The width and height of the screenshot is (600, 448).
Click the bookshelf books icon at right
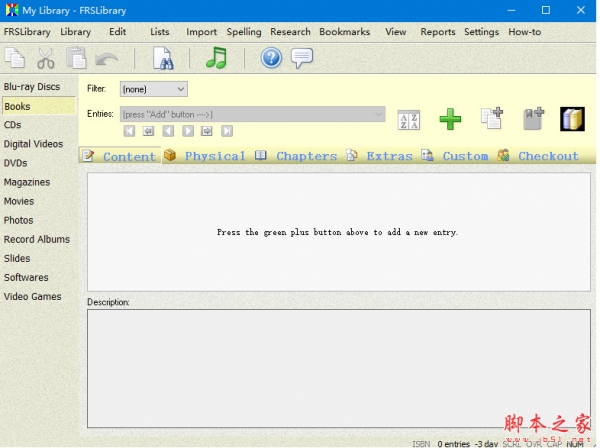(x=572, y=119)
